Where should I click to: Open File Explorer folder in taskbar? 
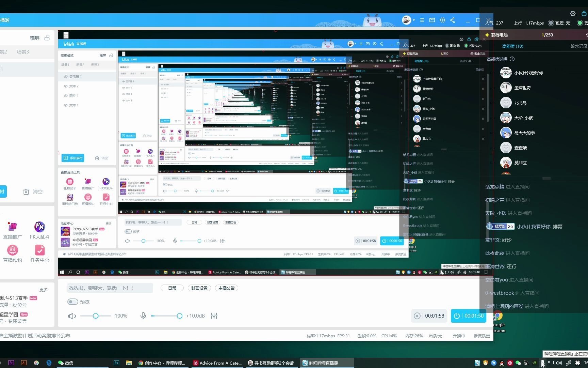[x=129, y=363]
